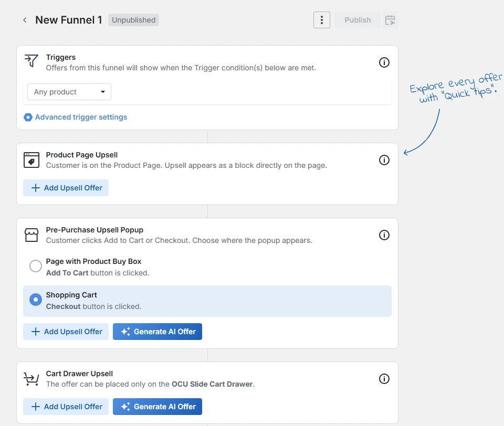Open the three-dot more options menu
This screenshot has height=426, width=504.
[322, 20]
